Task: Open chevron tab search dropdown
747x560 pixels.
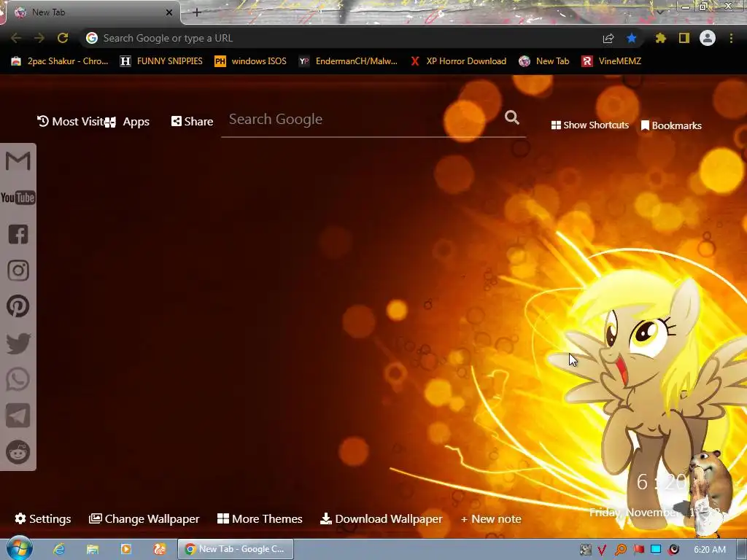Action: click(660, 12)
